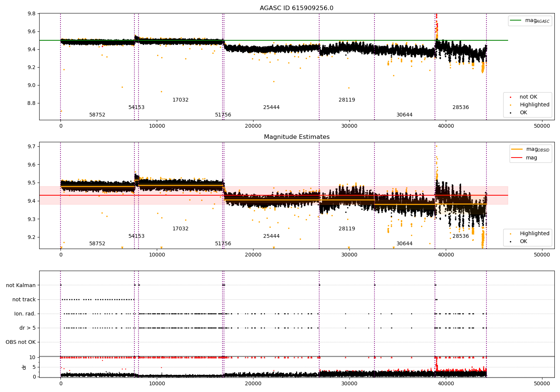Screen dimensions: 560x392
Task: Click 'Highlighted' legend entry in the middle plot
Action: (x=535, y=234)
